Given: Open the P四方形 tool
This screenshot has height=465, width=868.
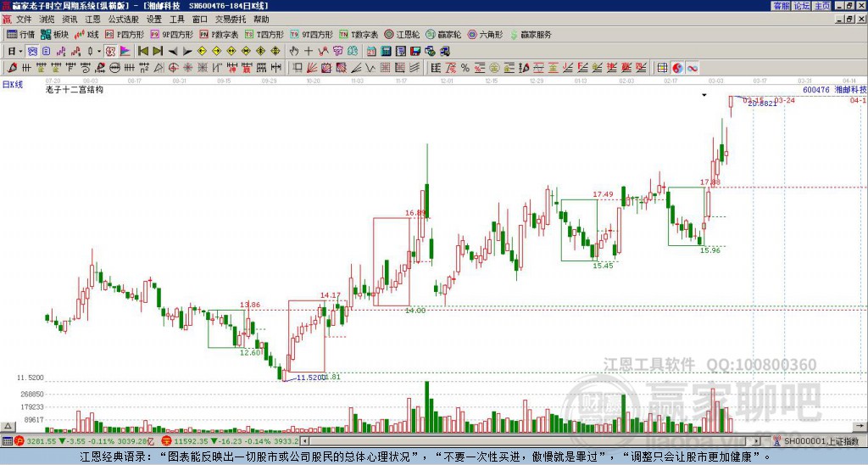Looking at the screenshot, I should (125, 34).
